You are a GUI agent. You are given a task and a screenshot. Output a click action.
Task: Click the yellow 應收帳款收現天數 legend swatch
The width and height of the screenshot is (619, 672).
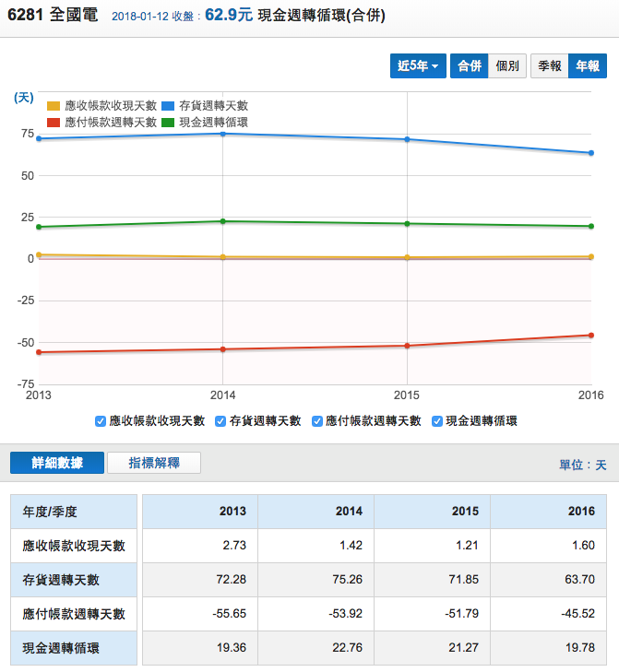(x=54, y=107)
